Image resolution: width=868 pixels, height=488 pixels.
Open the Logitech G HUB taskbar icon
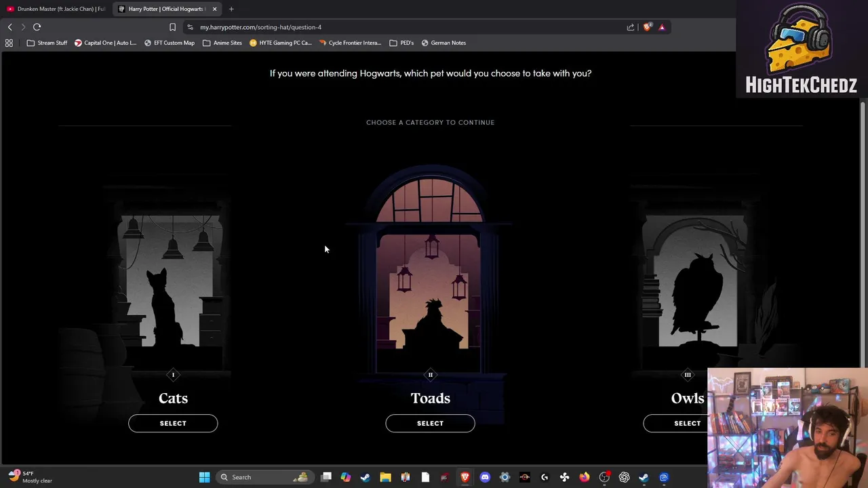point(545,477)
